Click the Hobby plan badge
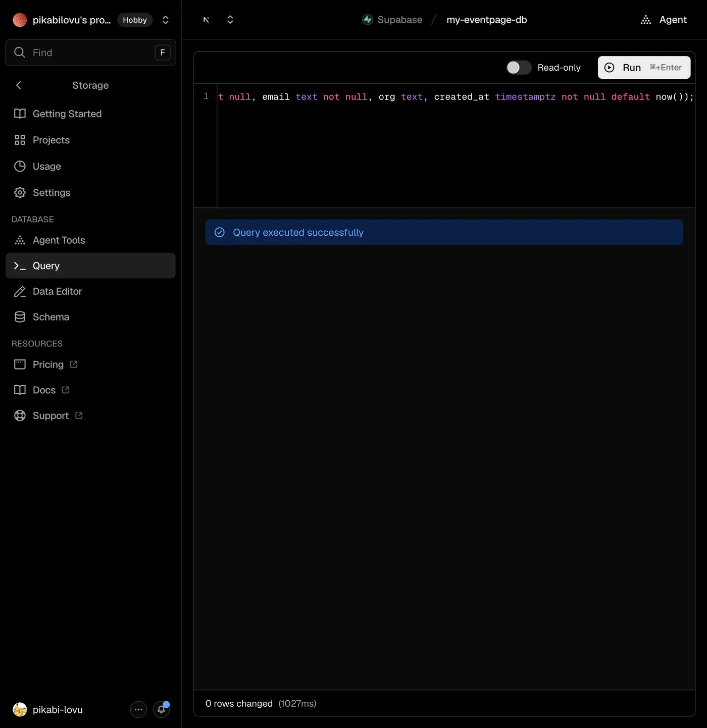Image resolution: width=707 pixels, height=728 pixels. click(135, 20)
